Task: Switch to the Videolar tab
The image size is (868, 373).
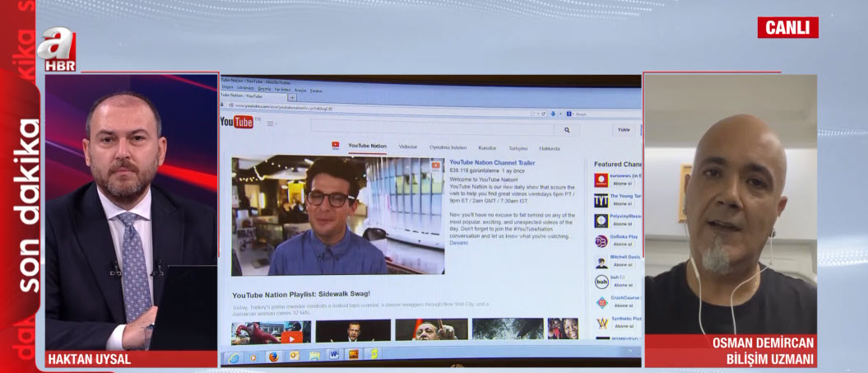Action: point(408,147)
